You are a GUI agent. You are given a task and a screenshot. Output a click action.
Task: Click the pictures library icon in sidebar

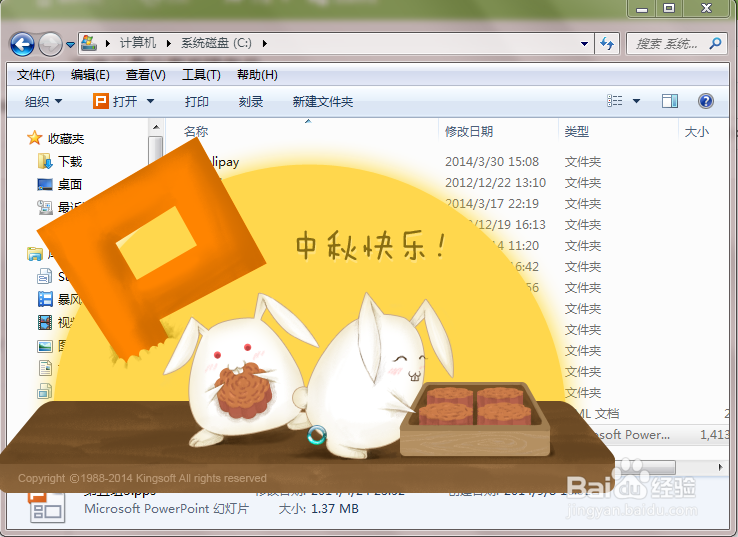[x=45, y=347]
